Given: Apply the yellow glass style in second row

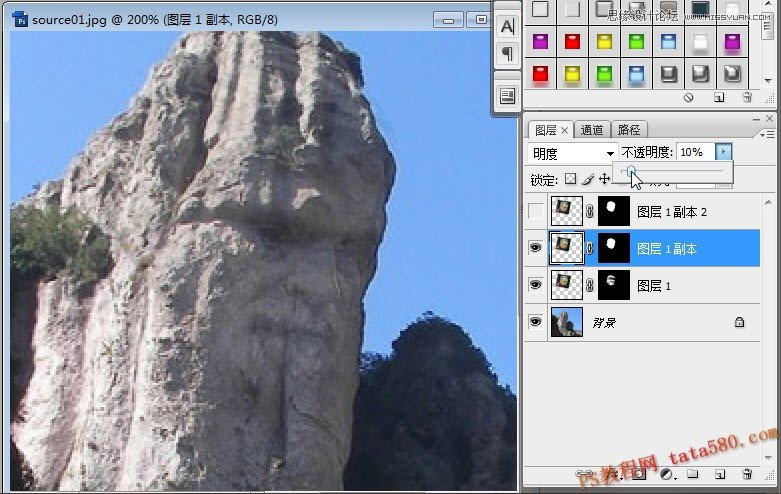Looking at the screenshot, I should tap(604, 41).
